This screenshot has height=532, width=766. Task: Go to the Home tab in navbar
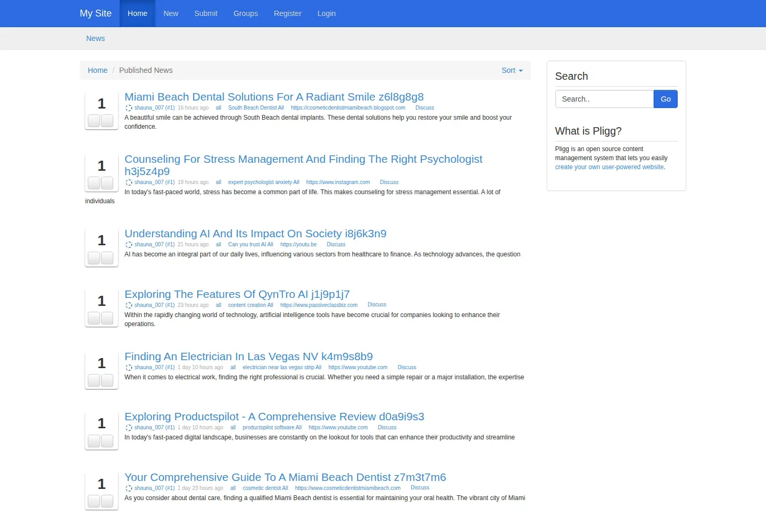pyautogui.click(x=137, y=13)
